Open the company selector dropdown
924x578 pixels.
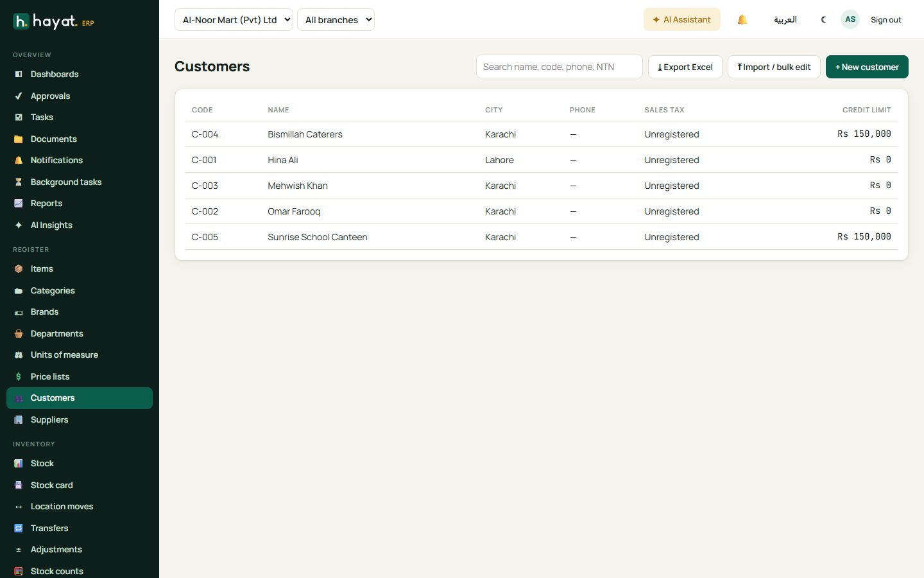click(234, 20)
